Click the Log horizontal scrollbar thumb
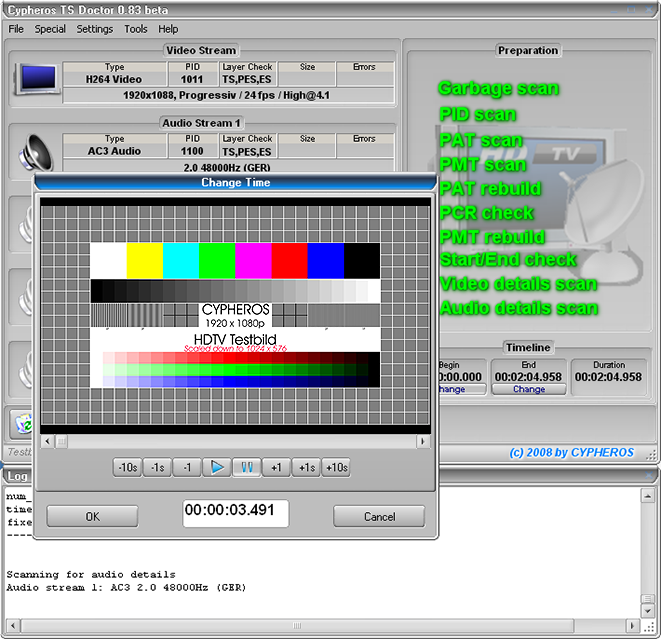The image size is (661, 639). point(297,625)
